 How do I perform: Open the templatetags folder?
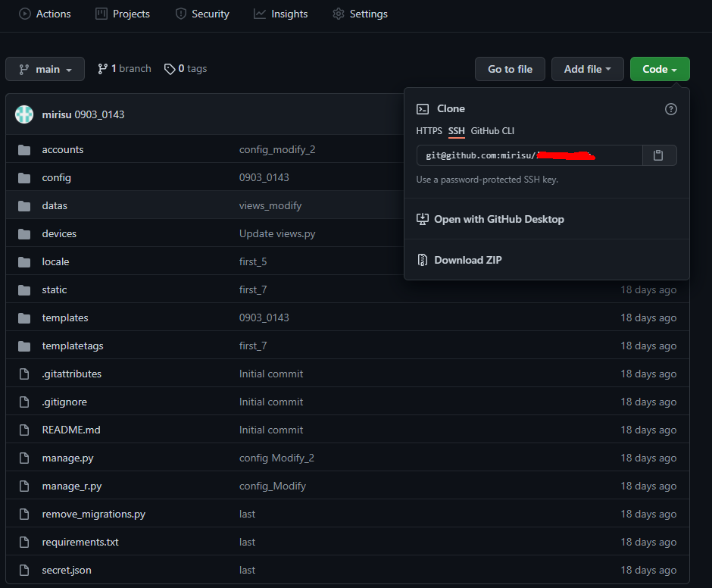coord(73,346)
